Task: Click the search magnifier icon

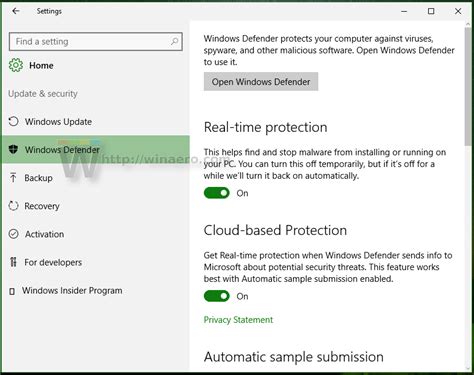Action: (x=174, y=41)
